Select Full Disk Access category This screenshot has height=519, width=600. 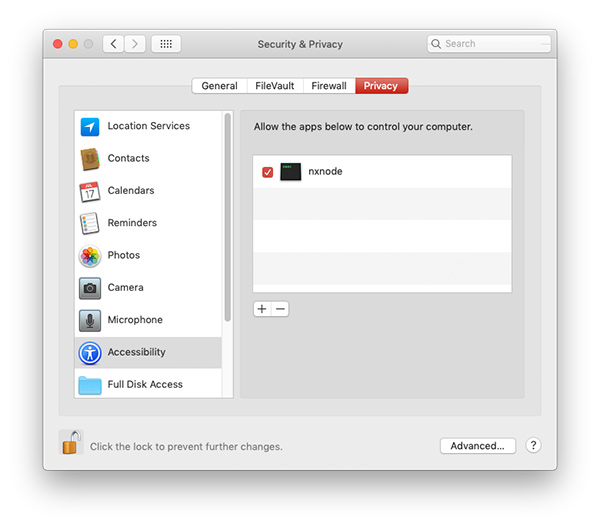[x=144, y=384]
